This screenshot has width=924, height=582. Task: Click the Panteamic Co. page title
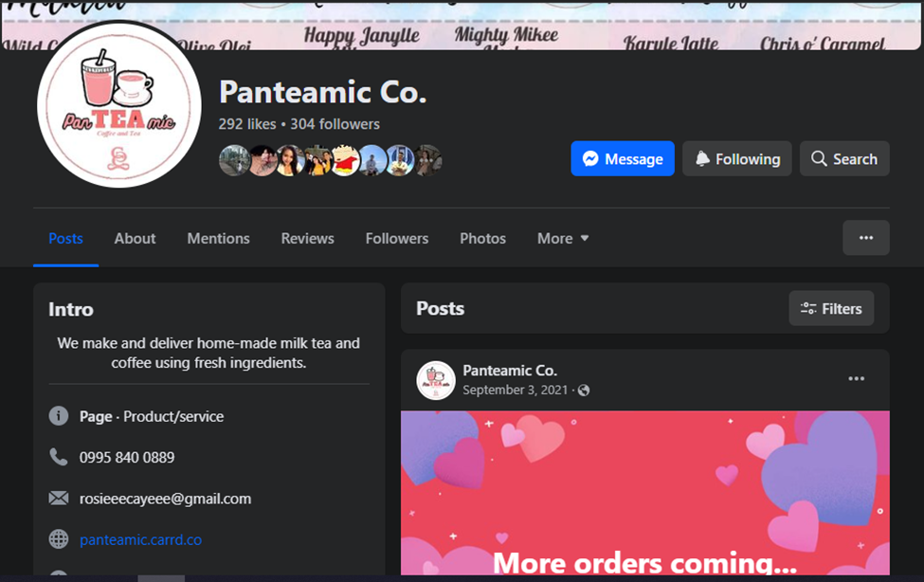click(322, 92)
